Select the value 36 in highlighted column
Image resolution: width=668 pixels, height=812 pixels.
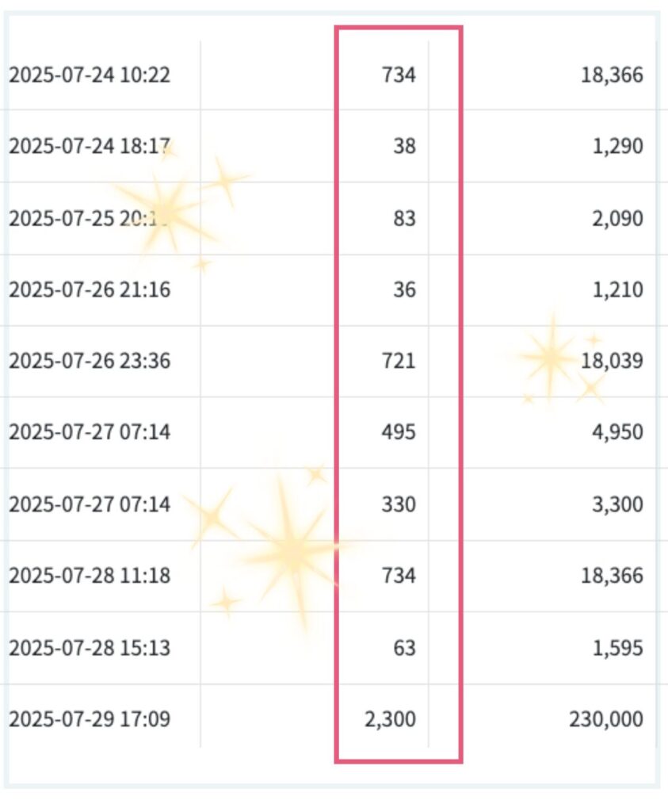[404, 289]
